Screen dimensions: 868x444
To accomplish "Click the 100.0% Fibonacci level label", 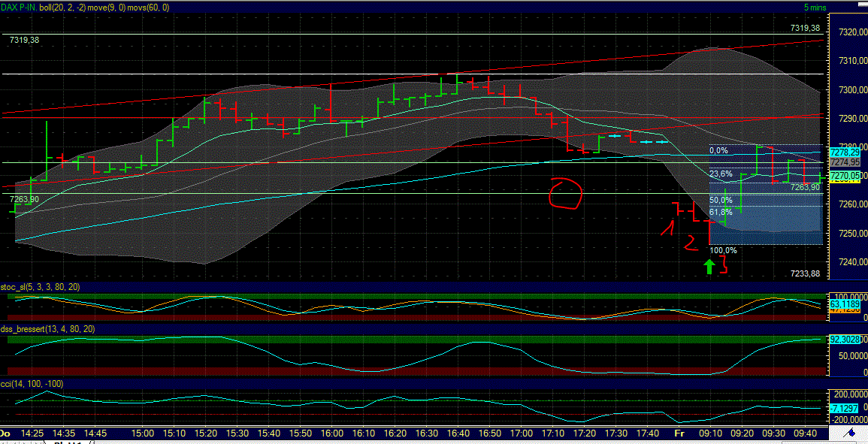I will [724, 250].
